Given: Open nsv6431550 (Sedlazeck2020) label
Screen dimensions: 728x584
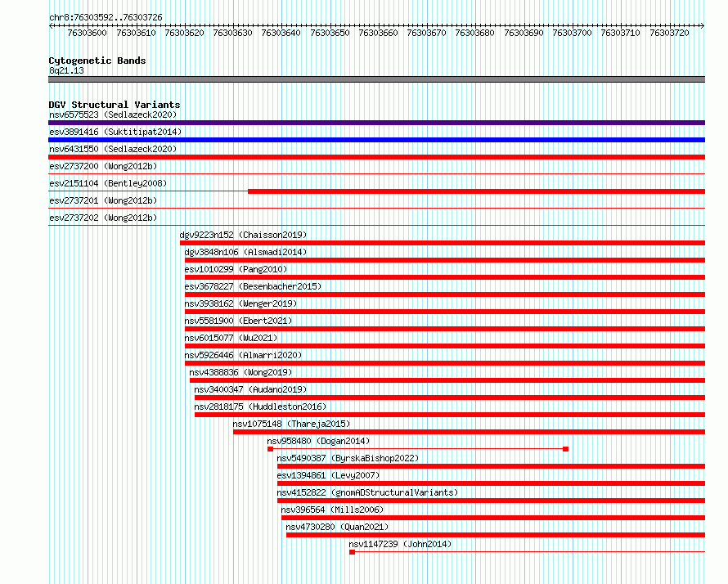Looking at the screenshot, I should [113, 149].
